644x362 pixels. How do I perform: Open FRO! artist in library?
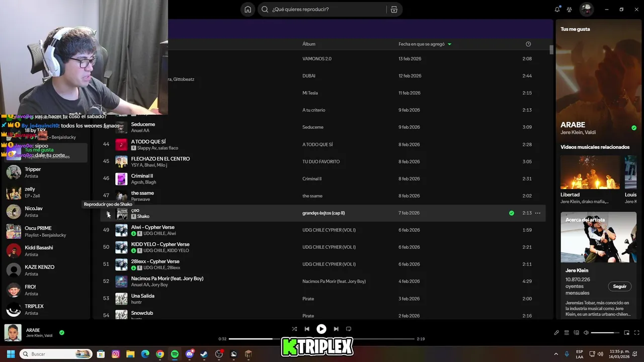point(45,290)
